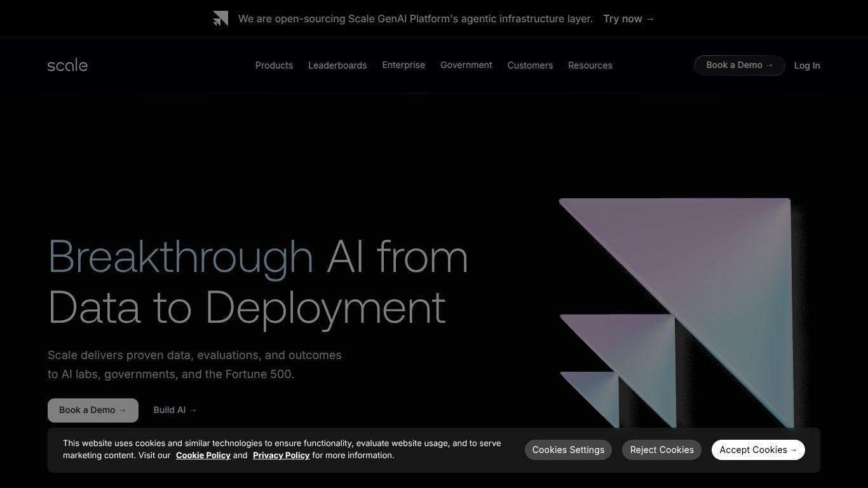Open the Products menu

coord(274,65)
